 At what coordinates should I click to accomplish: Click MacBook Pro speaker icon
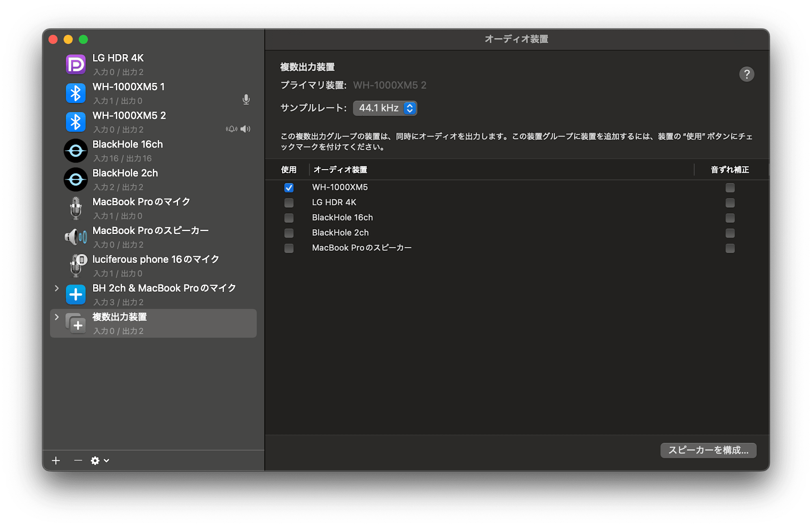76,237
